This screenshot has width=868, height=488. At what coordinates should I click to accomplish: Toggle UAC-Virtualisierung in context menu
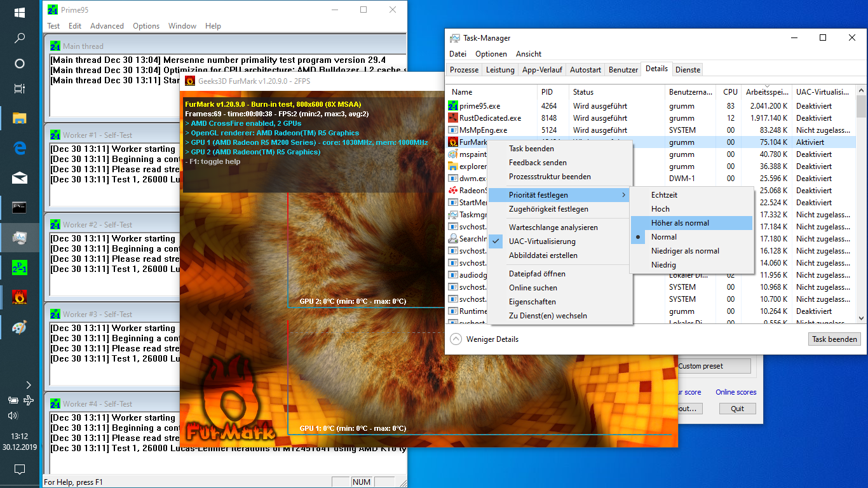(x=560, y=241)
